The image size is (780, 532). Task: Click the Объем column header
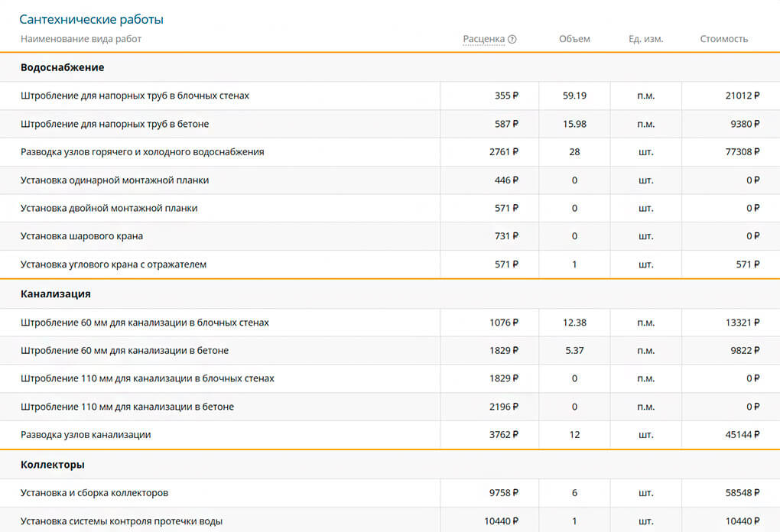point(574,39)
